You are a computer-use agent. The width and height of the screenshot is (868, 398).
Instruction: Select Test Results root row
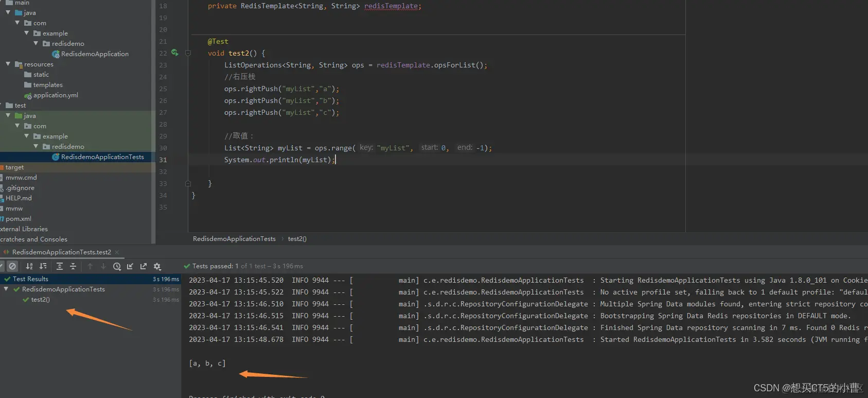pyautogui.click(x=91, y=279)
